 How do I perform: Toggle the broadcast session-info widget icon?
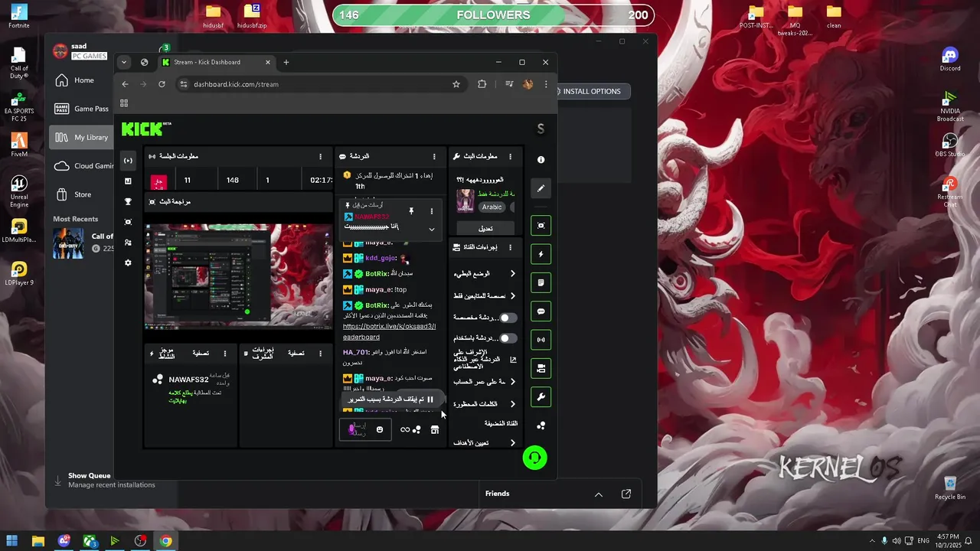pyautogui.click(x=541, y=340)
